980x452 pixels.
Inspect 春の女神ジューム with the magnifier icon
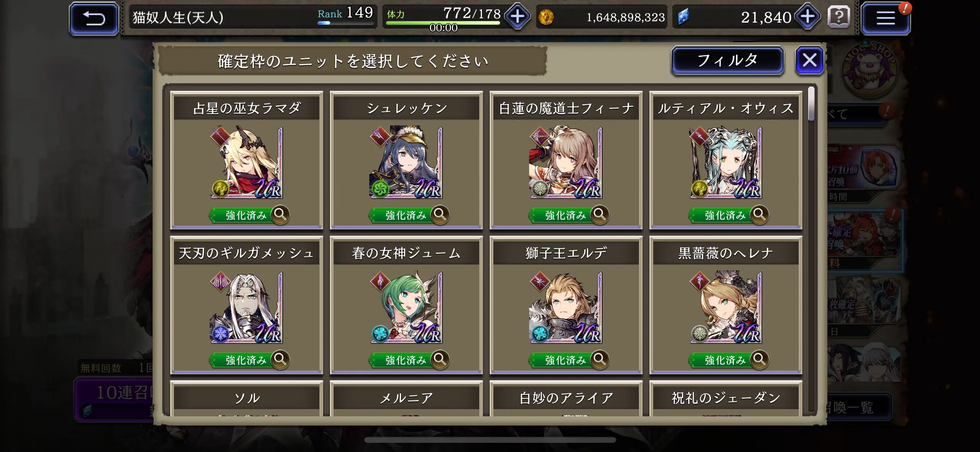coord(440,360)
